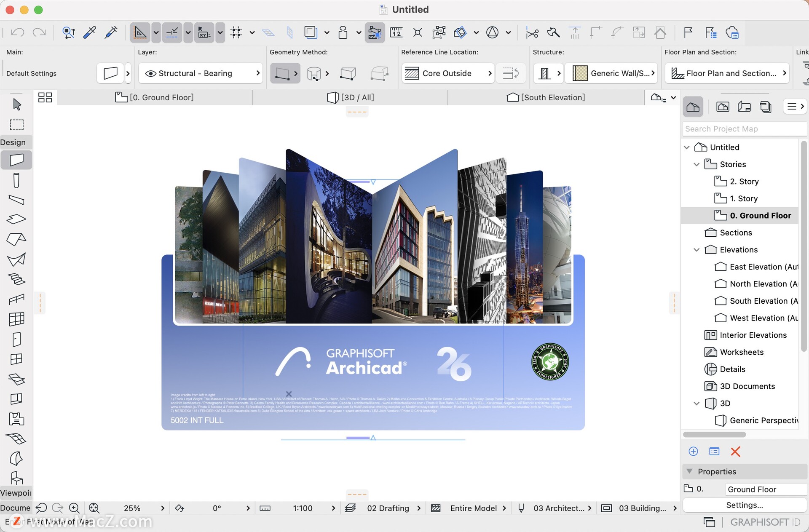Open Floor Plan and Section settings button
Image resolution: width=809 pixels, height=532 pixels.
click(x=726, y=73)
